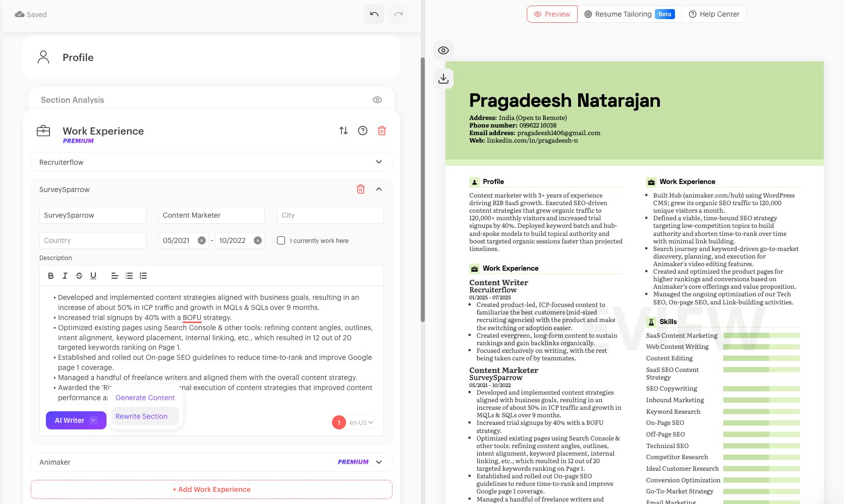Open the Profile section person icon

[43, 57]
